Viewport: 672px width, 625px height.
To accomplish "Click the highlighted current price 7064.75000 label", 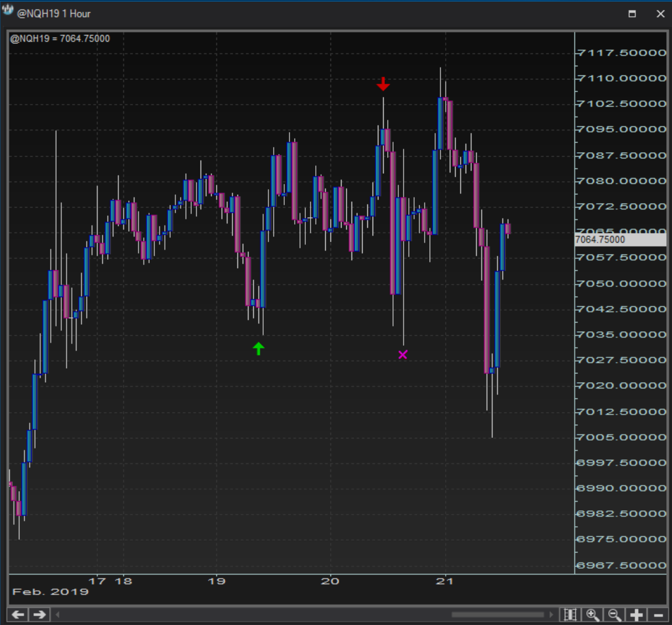I will point(620,239).
